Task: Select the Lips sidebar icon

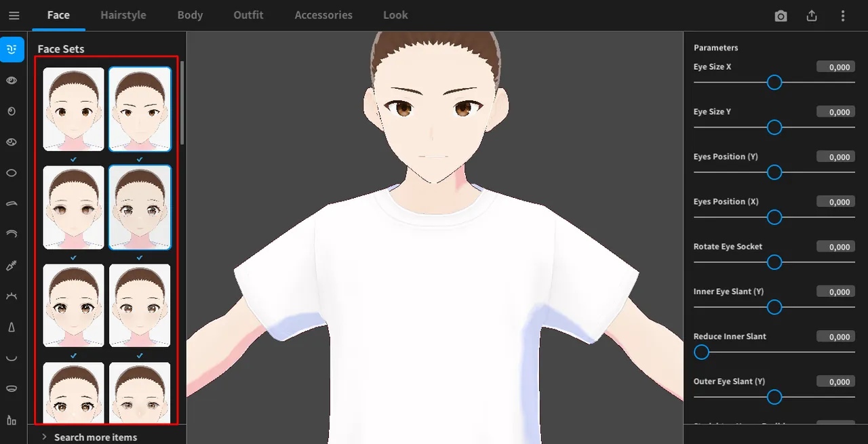Action: point(12,388)
